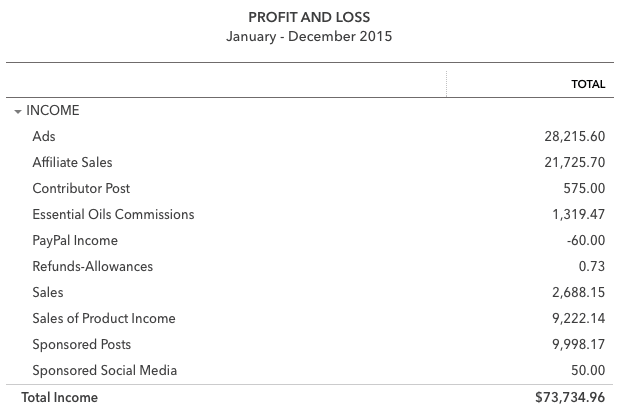The image size is (624, 410).
Task: Click the Sales amount 2,688.15
Action: (x=579, y=293)
